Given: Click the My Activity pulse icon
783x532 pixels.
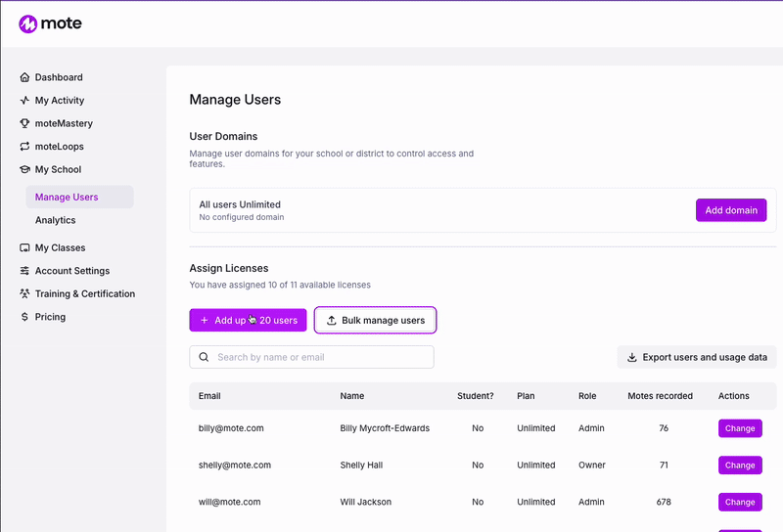Looking at the screenshot, I should tap(24, 101).
